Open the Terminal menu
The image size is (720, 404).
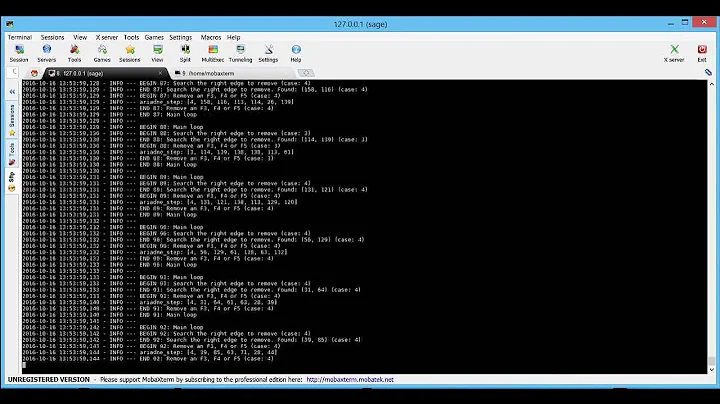pyautogui.click(x=20, y=37)
